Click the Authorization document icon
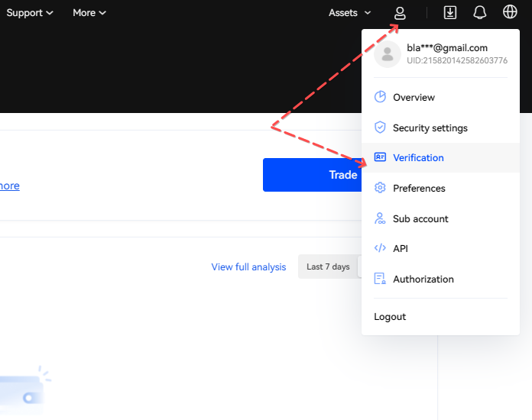The image size is (532, 420). tap(380, 279)
